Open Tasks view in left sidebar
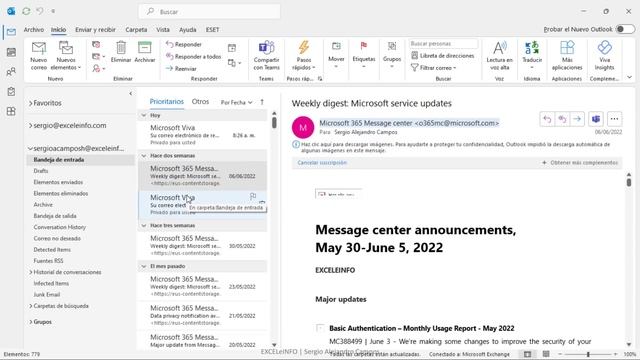This screenshot has width=640, height=360. 11,91
